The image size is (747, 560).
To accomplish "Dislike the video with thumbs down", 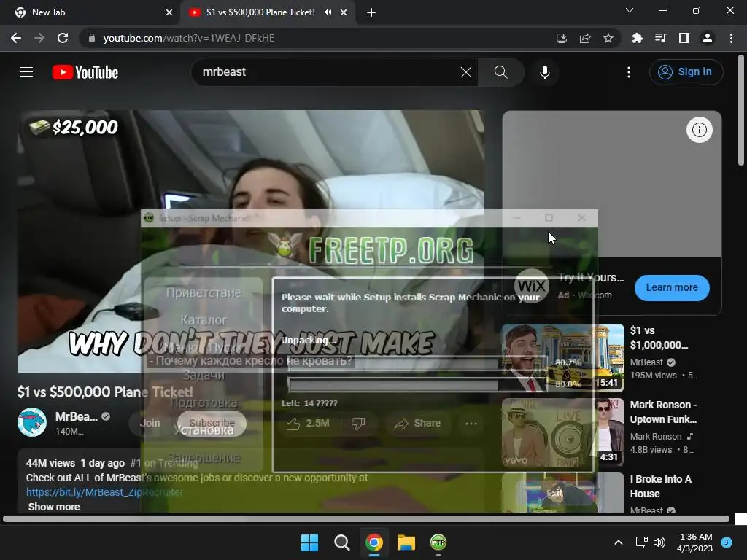I will 358,423.
